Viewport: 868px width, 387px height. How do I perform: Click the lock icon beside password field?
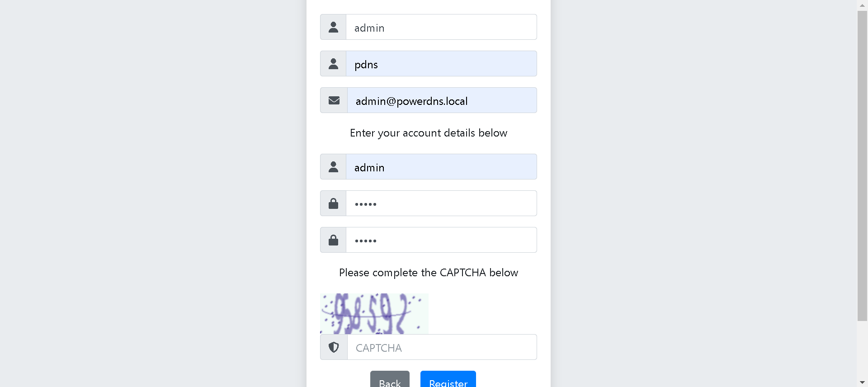point(333,203)
